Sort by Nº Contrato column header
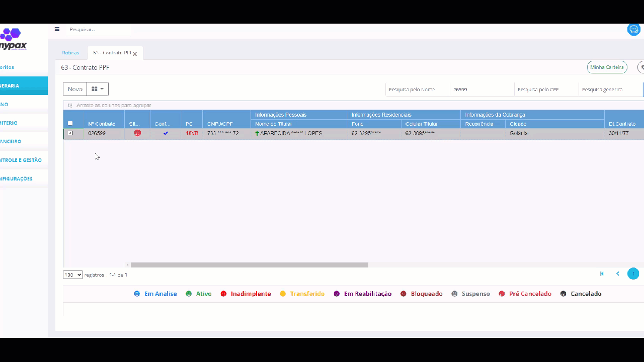Viewport: 644px width, 362px height. [x=104, y=119]
